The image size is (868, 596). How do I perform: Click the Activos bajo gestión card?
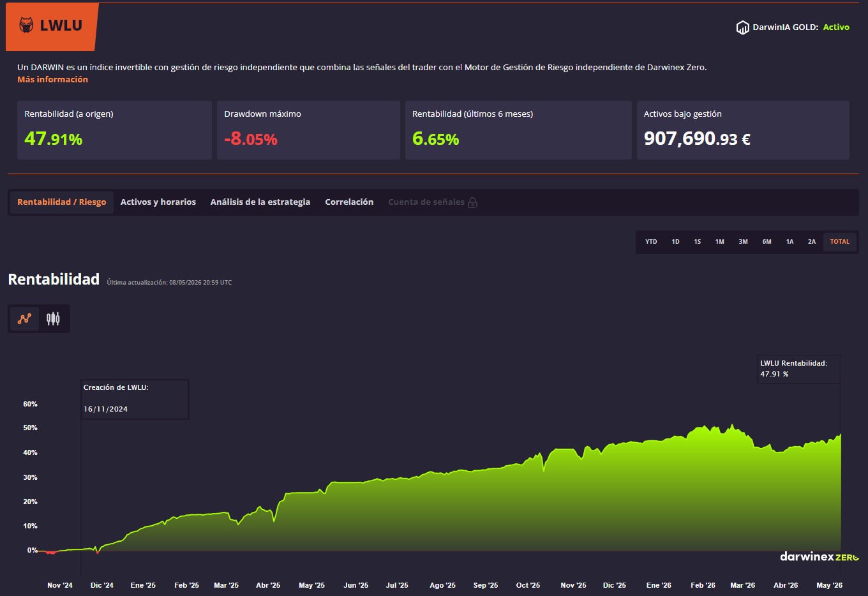coord(743,130)
